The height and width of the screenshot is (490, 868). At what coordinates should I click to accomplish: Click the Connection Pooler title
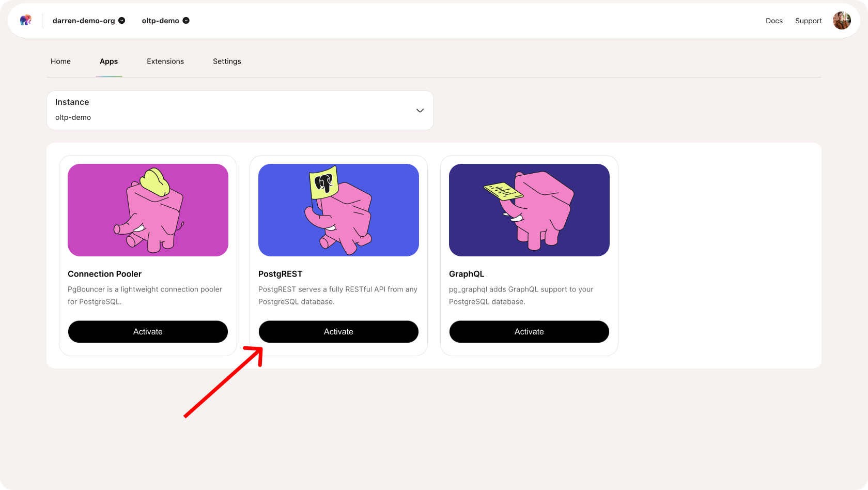(104, 274)
